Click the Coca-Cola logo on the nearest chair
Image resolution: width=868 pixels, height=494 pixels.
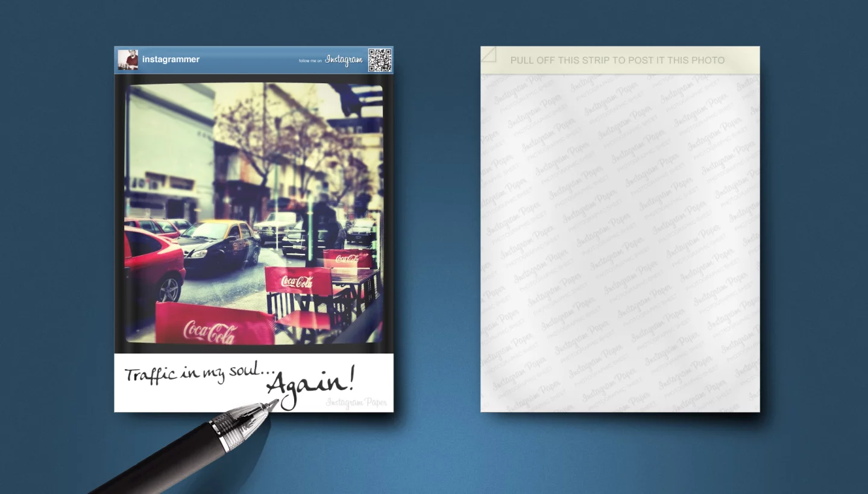[210, 331]
